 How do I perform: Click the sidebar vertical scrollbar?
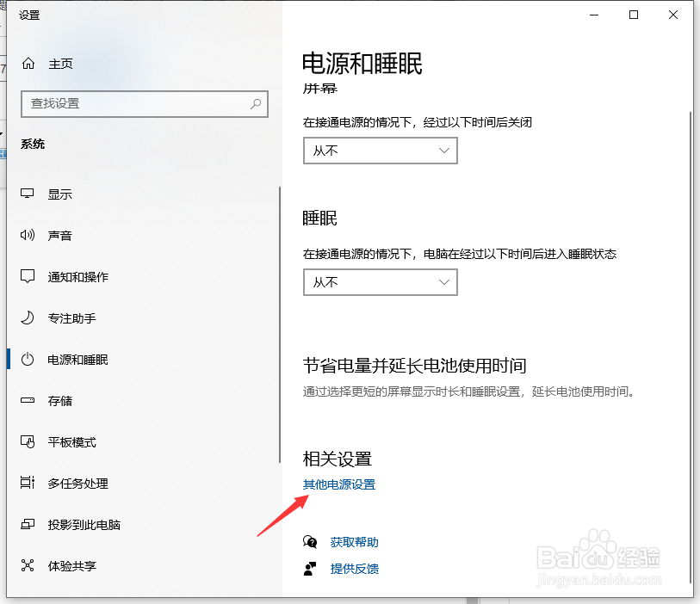click(280, 324)
